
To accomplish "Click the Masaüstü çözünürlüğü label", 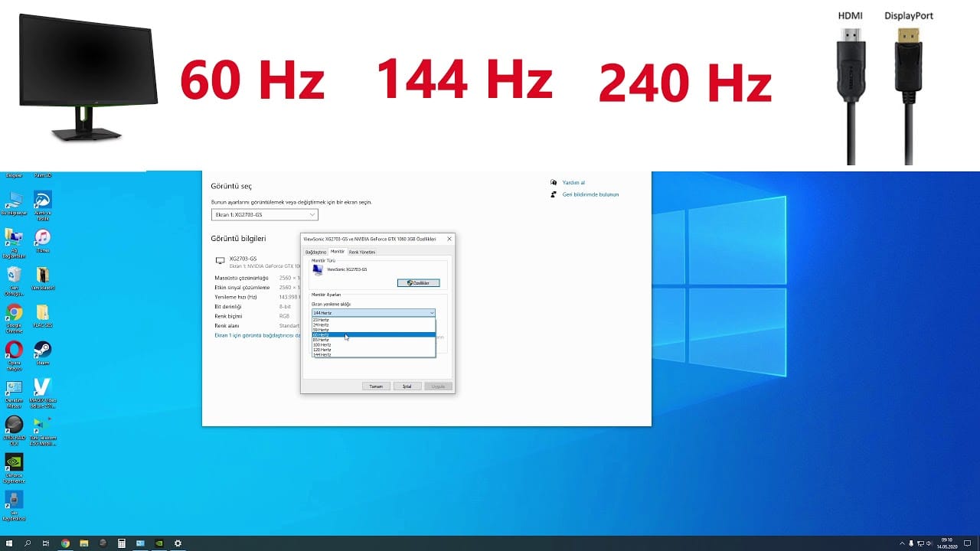I will click(241, 278).
